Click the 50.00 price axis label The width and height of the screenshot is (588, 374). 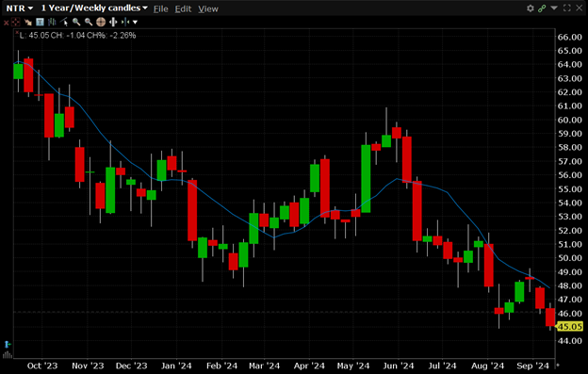(569, 258)
